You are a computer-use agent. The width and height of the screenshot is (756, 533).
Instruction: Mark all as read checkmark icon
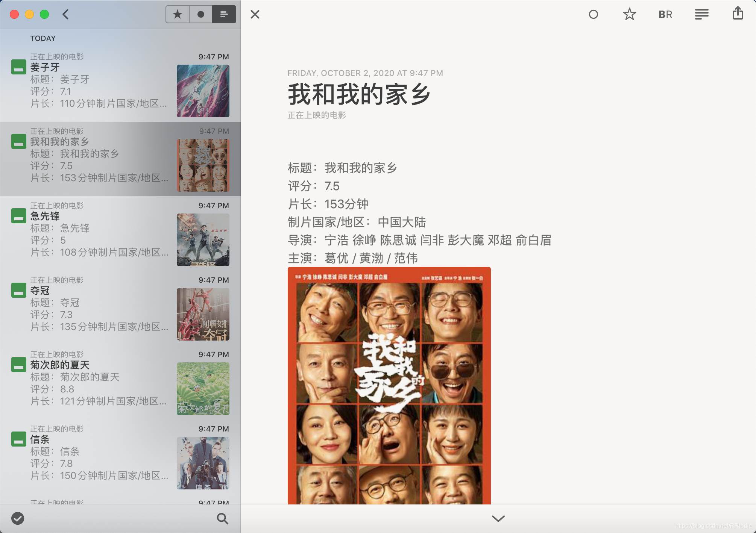(x=18, y=518)
